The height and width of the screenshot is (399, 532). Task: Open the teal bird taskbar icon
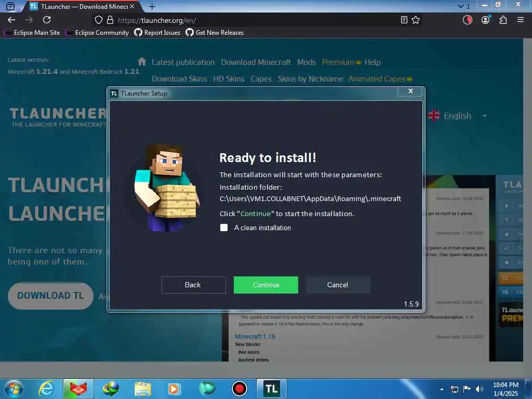pyautogui.click(x=207, y=389)
